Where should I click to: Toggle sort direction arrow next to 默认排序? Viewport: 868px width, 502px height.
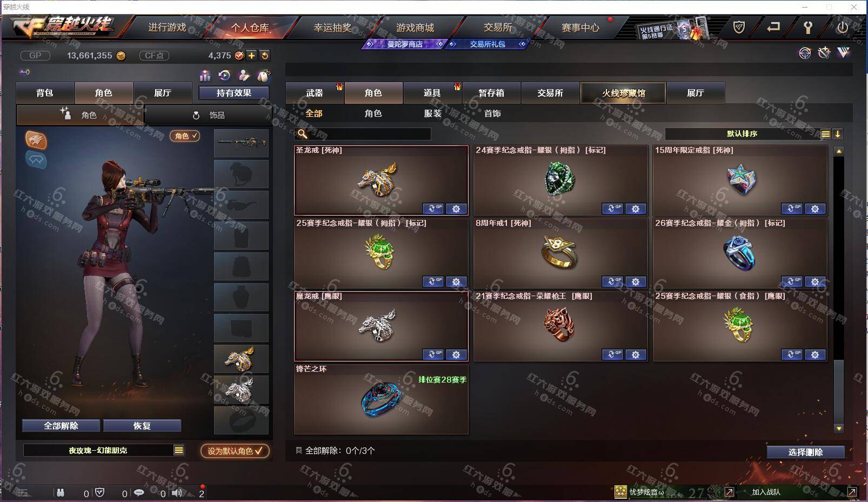tap(838, 134)
